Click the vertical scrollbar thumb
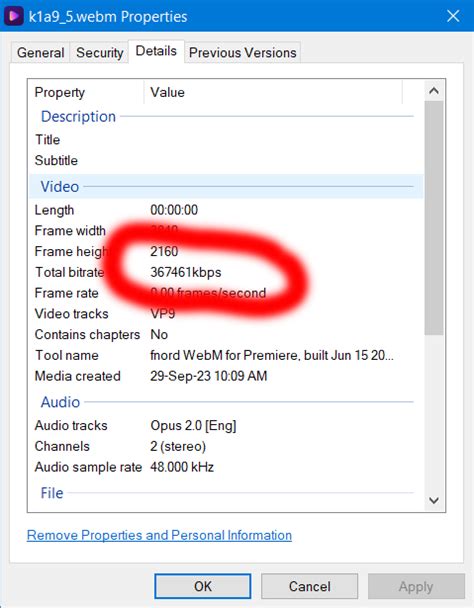474x608 pixels. point(434,218)
